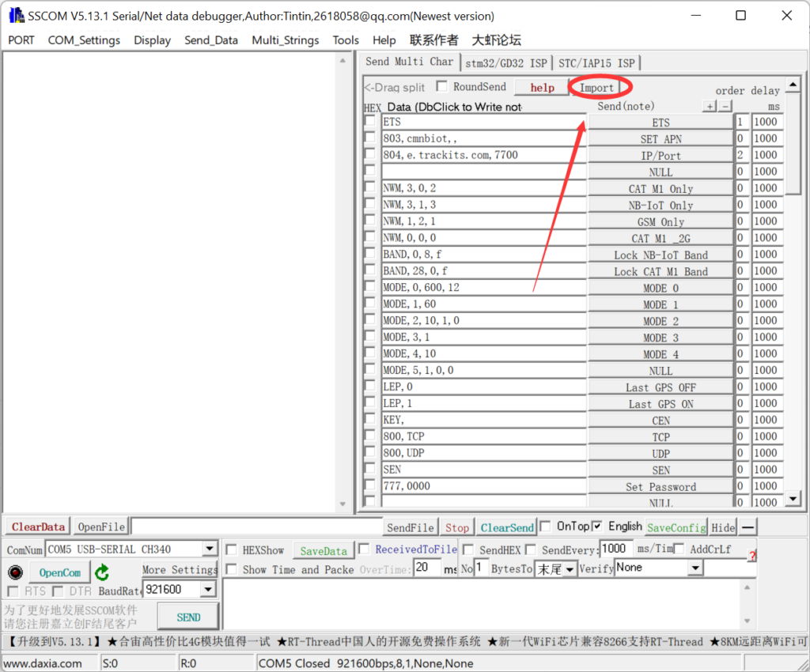Click the OpenCom record-style indicator icon
The image size is (810, 672).
[x=15, y=572]
